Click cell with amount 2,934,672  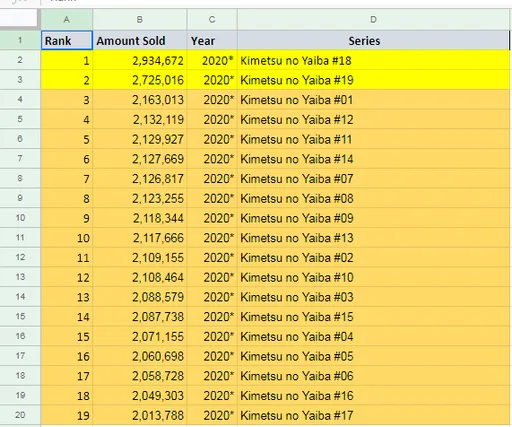click(140, 60)
